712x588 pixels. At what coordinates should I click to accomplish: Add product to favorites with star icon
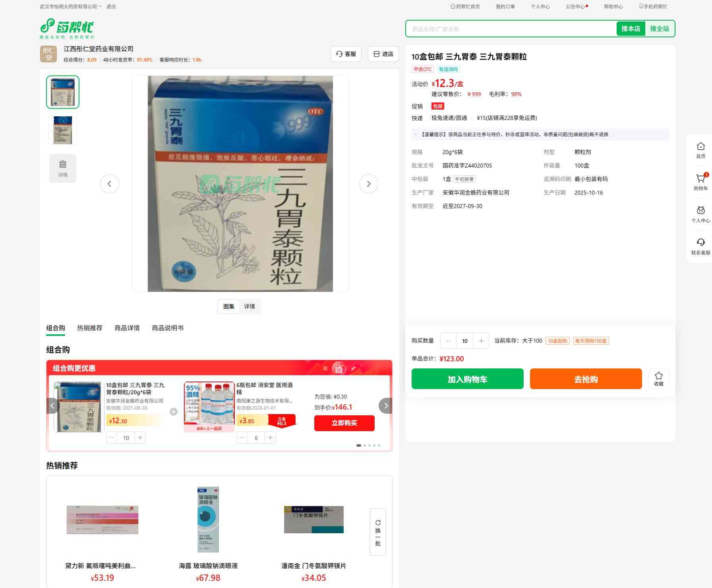coord(658,378)
